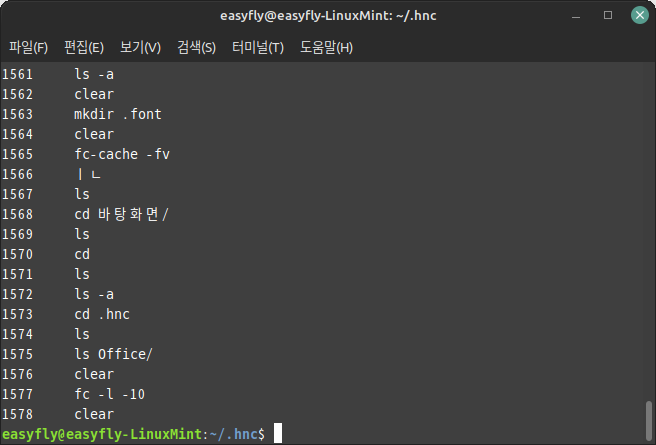Image resolution: width=656 pixels, height=445 pixels.
Task: Minimize the terminal window
Action: point(576,16)
